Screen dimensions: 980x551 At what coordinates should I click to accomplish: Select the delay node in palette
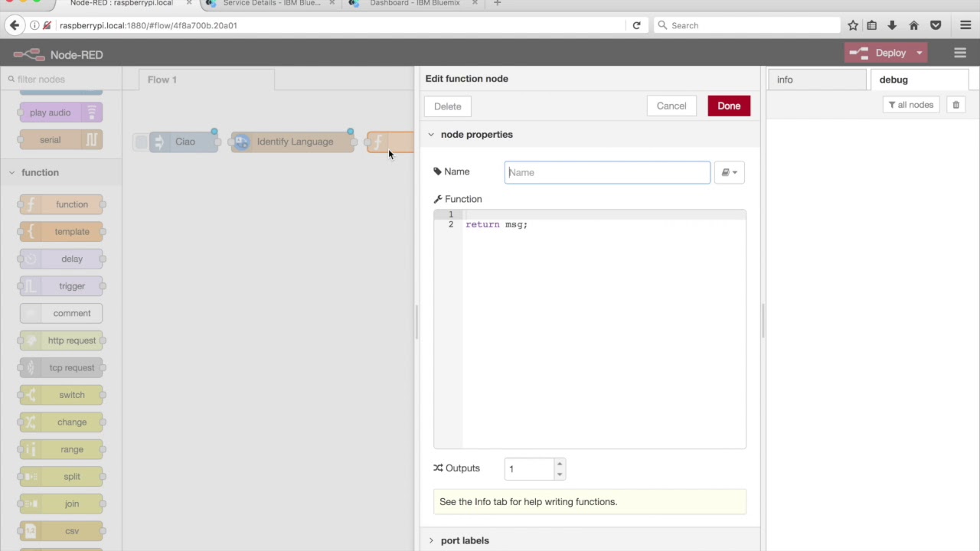pos(61,259)
